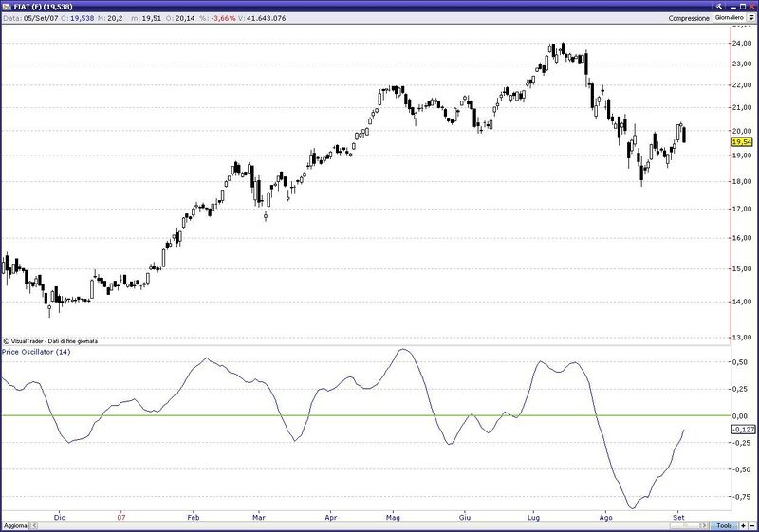Click the Ago marker on the time axis
This screenshot has width=759, height=532.
605,517
